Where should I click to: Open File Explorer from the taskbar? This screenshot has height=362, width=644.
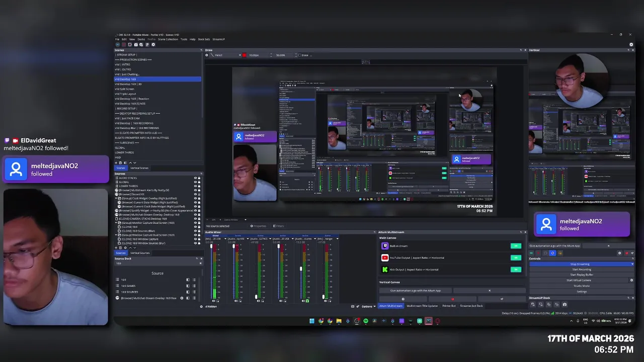339,321
